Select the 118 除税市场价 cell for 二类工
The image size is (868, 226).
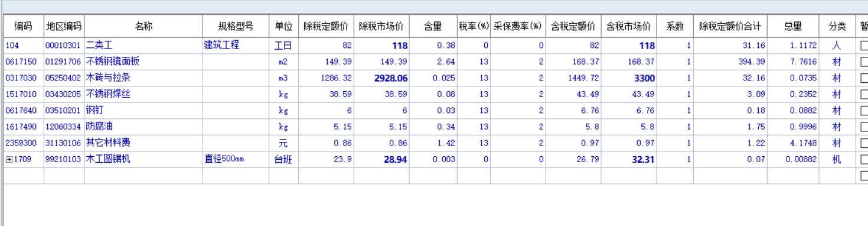coord(381,45)
